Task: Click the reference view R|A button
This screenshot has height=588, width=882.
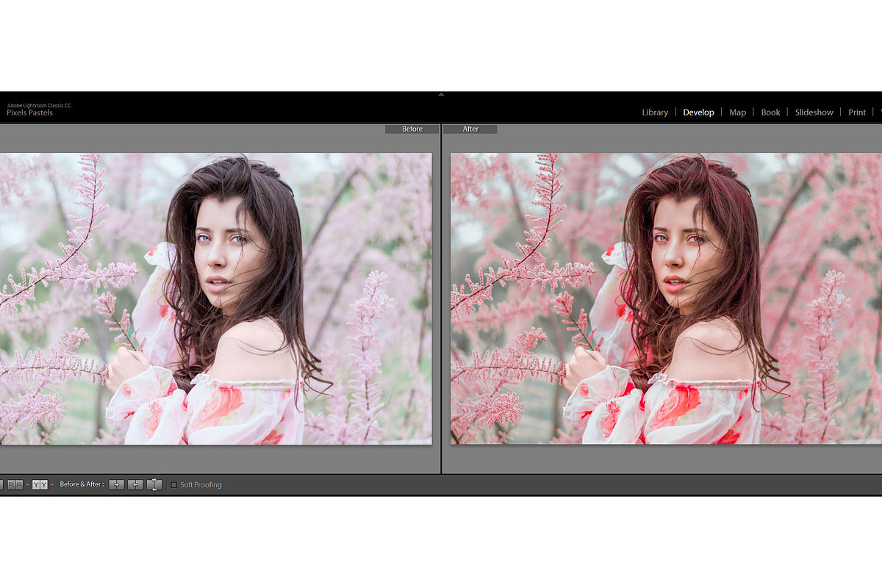Action: click(15, 484)
